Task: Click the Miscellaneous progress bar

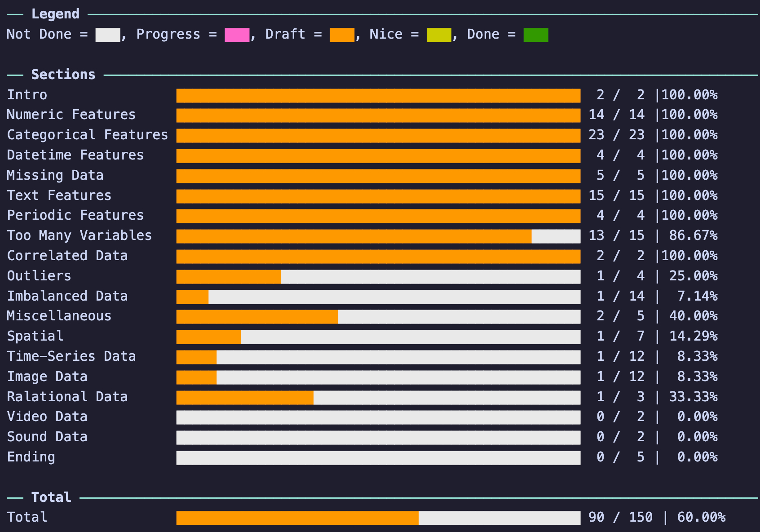Action: (378, 317)
